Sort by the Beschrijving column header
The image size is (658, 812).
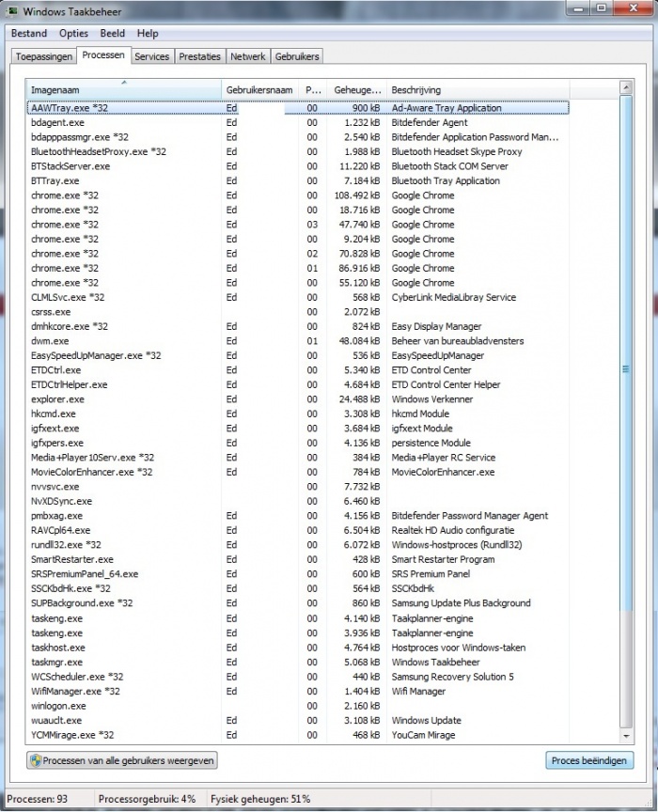click(x=478, y=89)
